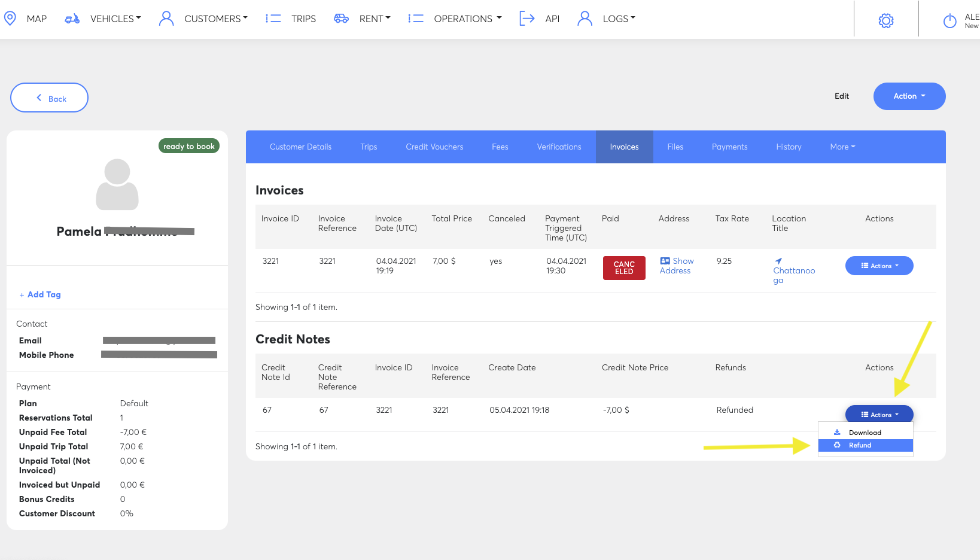Toggle Actions dropdown for credit note 67
980x560 pixels.
coord(879,414)
